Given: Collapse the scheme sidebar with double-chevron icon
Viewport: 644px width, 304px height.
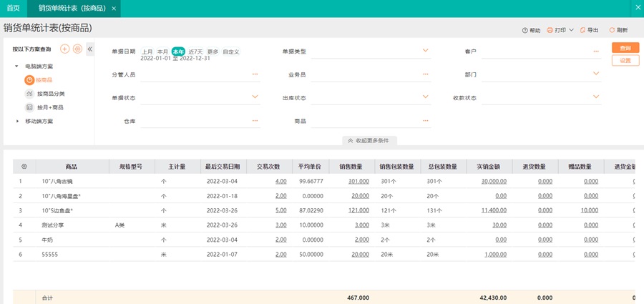Looking at the screenshot, I should click(90, 49).
